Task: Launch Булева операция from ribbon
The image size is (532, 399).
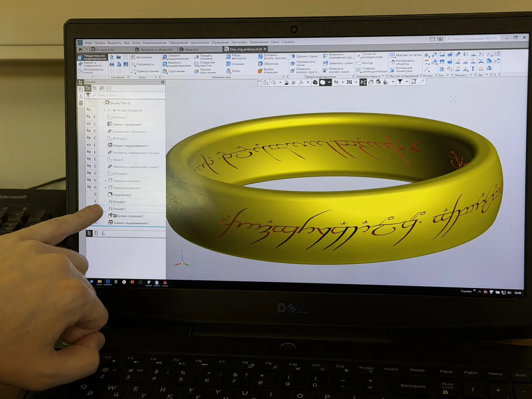Action: coord(268,71)
